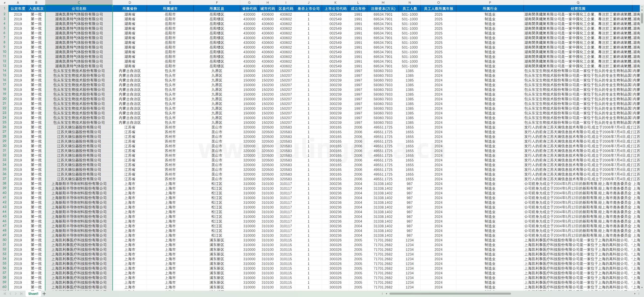Click the select-all corner triangle
The height and width of the screenshot is (297, 644).
click(4, 3)
